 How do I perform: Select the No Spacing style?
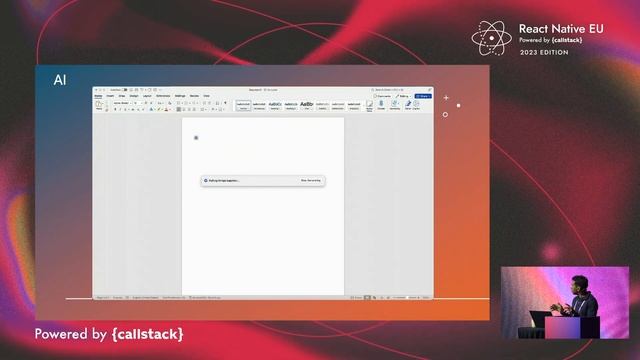259,106
